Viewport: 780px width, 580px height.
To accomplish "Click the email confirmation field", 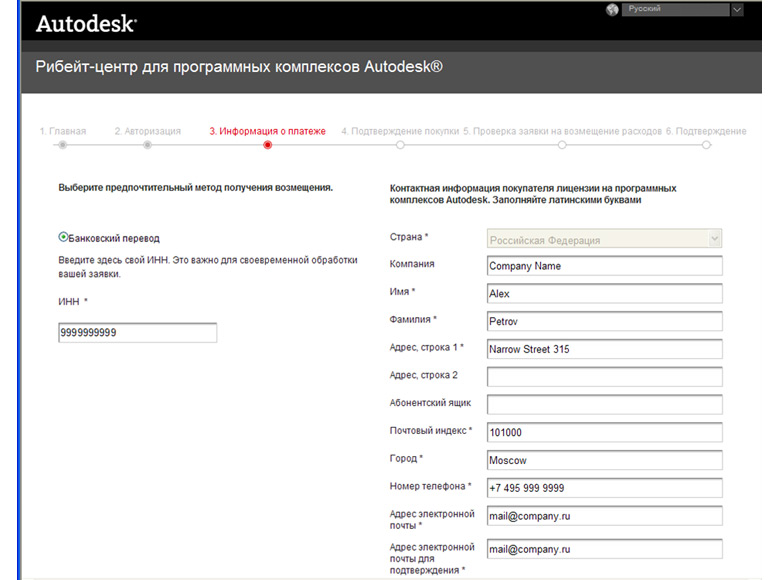I will pyautogui.click(x=604, y=549).
